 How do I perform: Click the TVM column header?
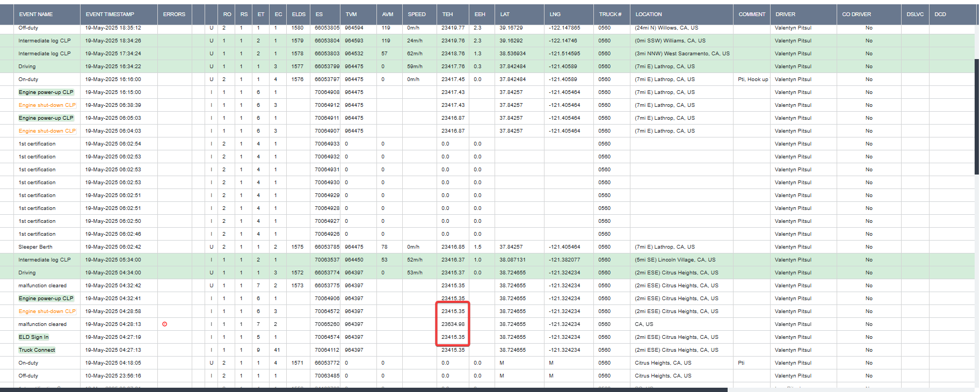click(x=351, y=14)
